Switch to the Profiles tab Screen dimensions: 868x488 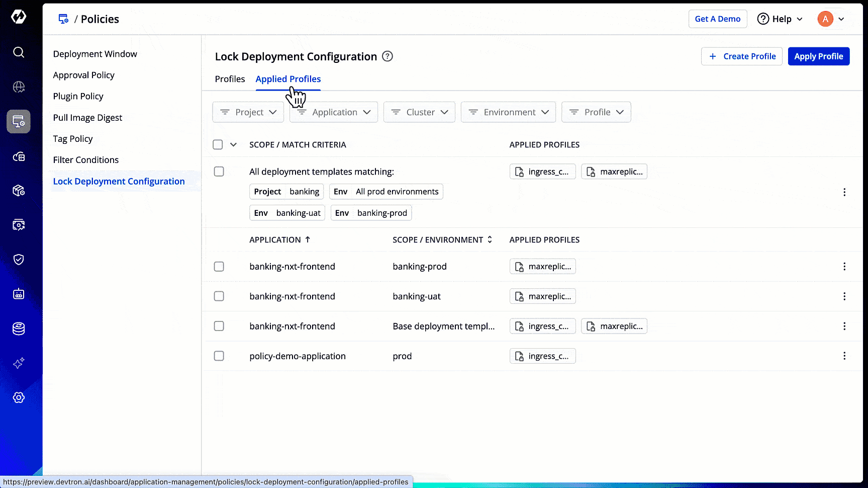click(x=230, y=79)
